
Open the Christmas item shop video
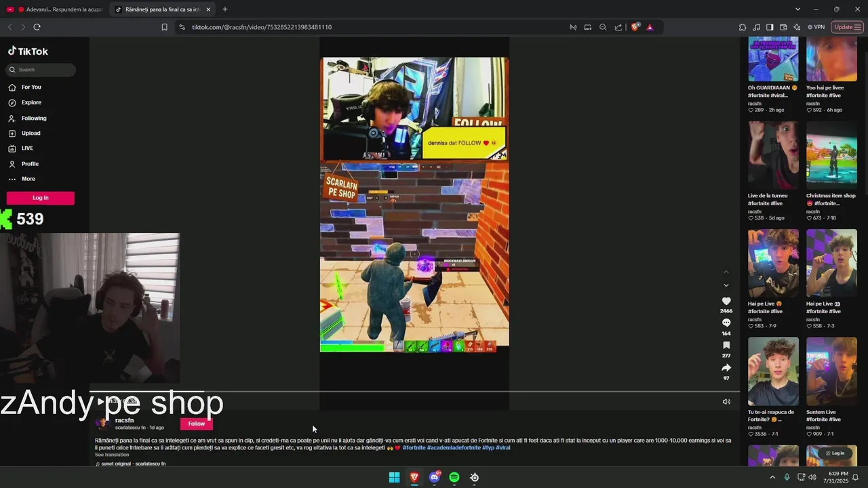831,155
